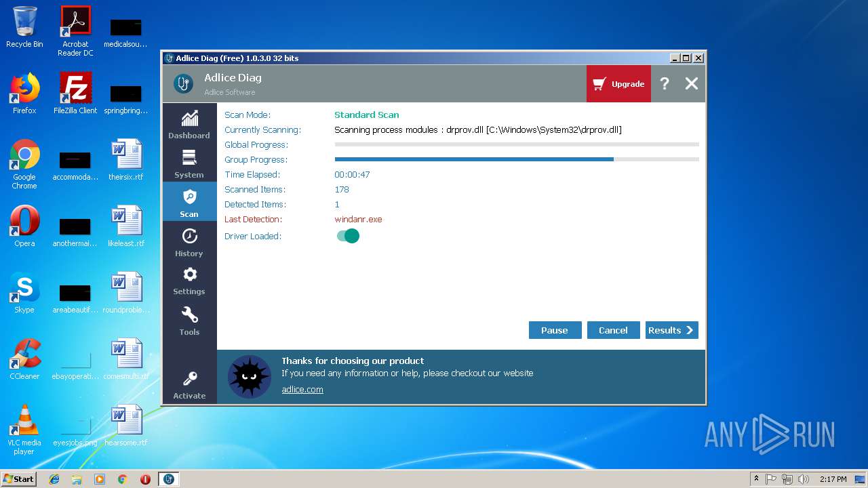The image size is (868, 488).
Task: Toggle the Driver Loaded switch
Action: click(348, 236)
